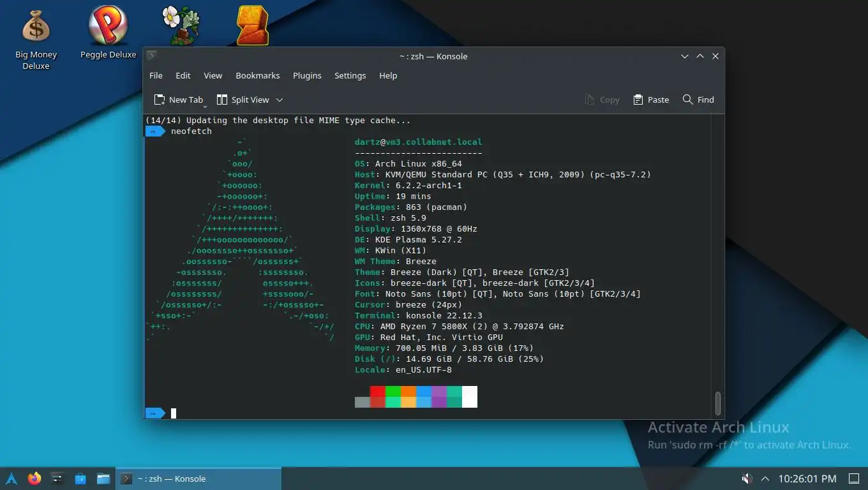The image size is (868, 490).
Task: Open the Plugins menu
Action: [307, 75]
